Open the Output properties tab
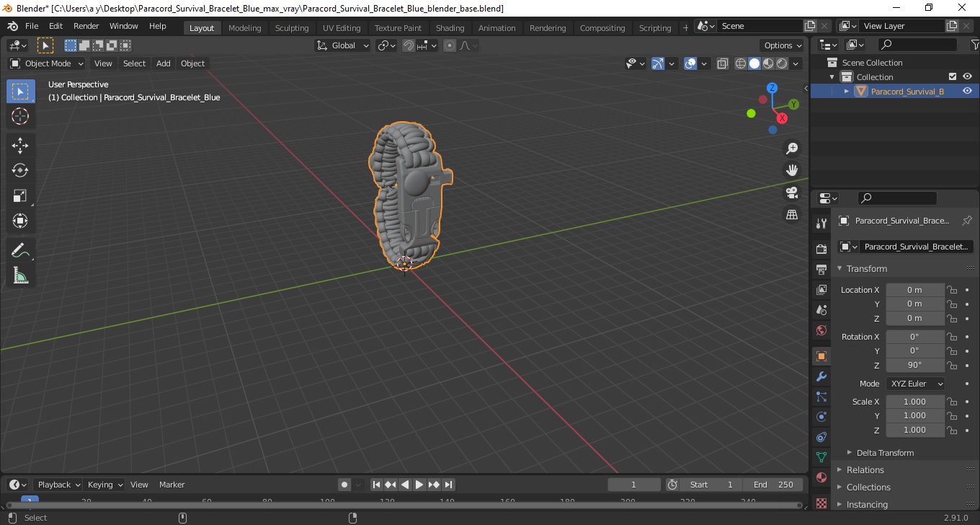This screenshot has width=980, height=525. pyautogui.click(x=821, y=269)
